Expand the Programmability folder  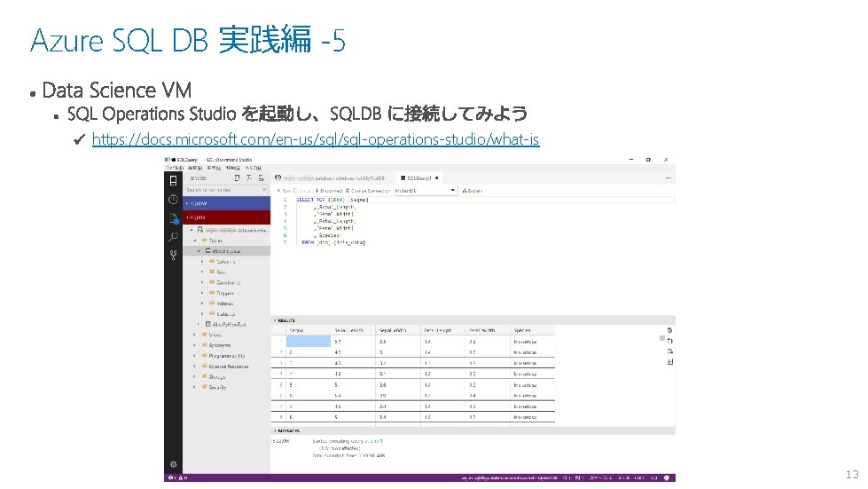point(194,356)
